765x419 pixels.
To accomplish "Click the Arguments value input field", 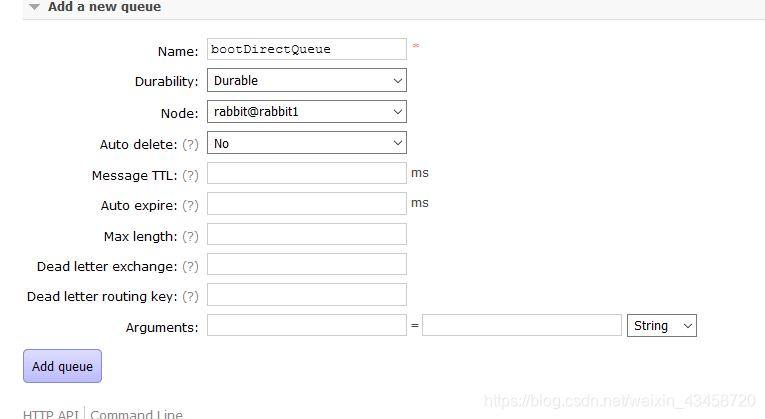I will pyautogui.click(x=521, y=325).
